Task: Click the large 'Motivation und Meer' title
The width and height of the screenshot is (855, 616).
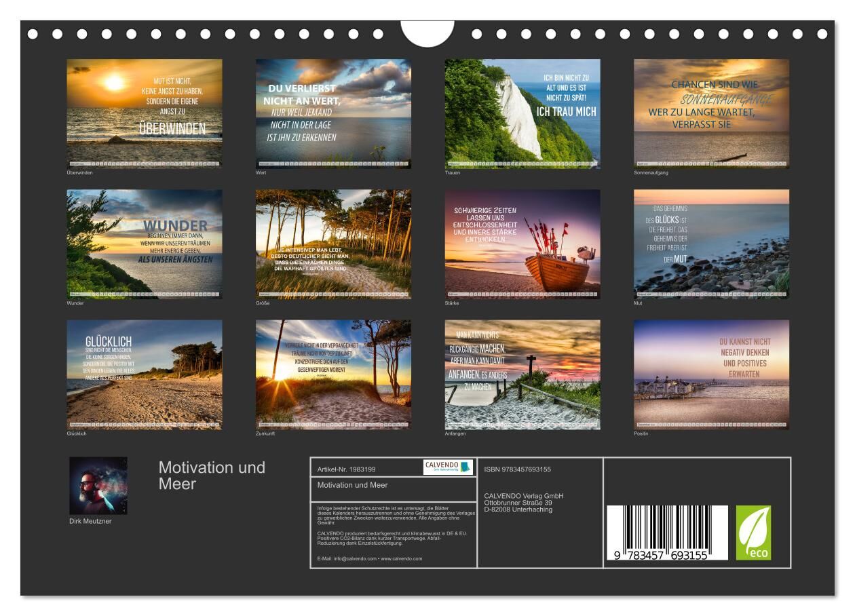Action: tap(212, 476)
